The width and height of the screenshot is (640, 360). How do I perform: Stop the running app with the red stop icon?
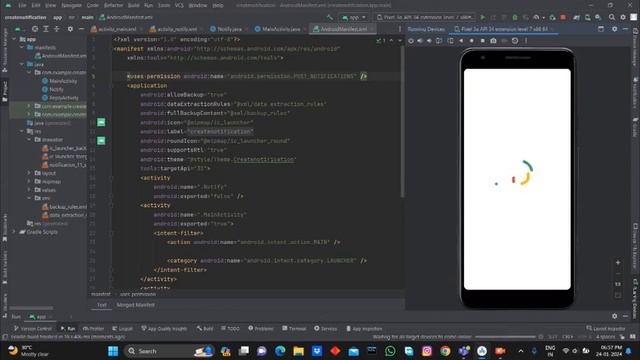[x=563, y=18]
